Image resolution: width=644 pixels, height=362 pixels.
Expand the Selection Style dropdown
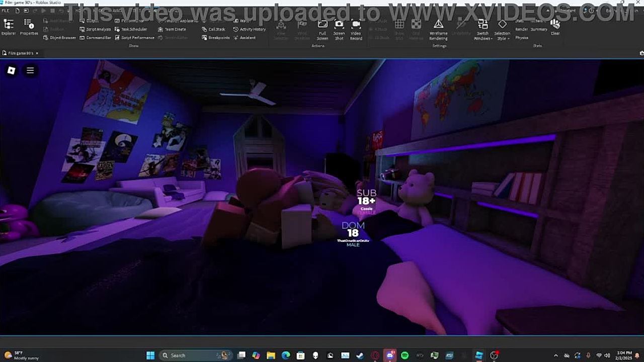[x=502, y=30]
